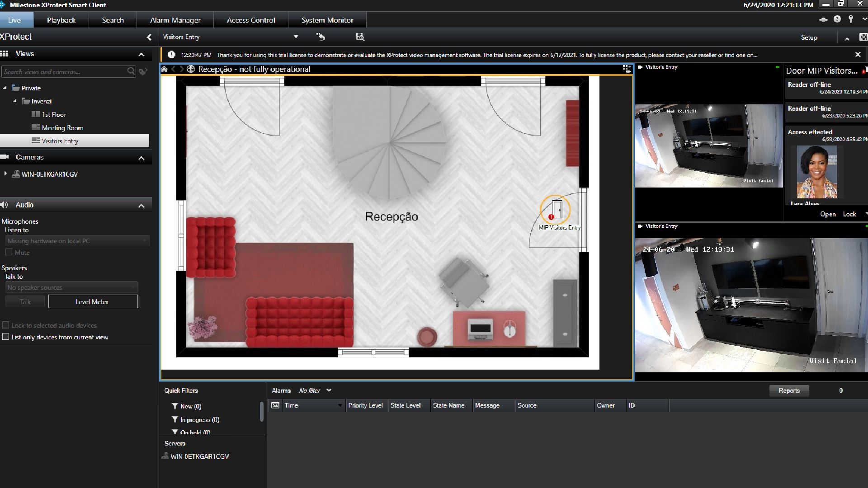Click the search-in-view icon in the toolbar
Viewport: 868px width, 488px height.
click(x=360, y=37)
